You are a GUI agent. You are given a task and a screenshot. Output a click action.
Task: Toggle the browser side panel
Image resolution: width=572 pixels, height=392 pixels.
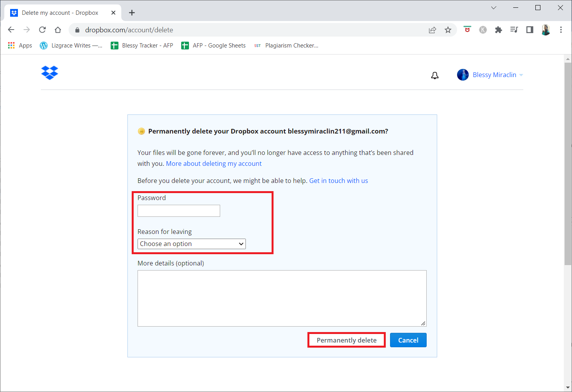[530, 30]
